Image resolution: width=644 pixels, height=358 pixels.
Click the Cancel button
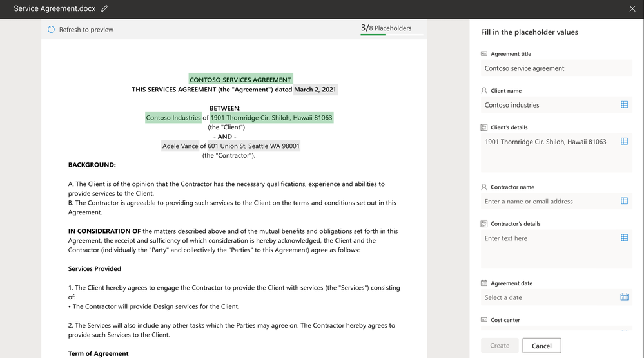point(542,346)
